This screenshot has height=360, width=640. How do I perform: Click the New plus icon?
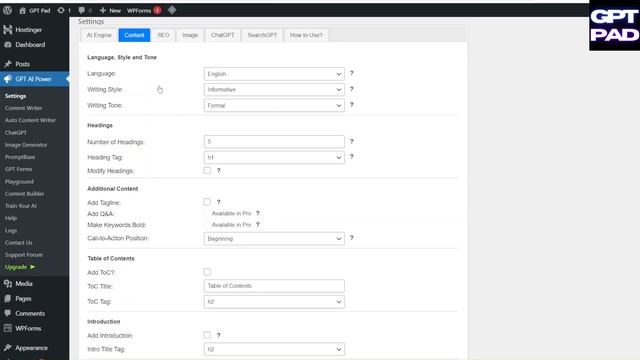[x=103, y=10]
